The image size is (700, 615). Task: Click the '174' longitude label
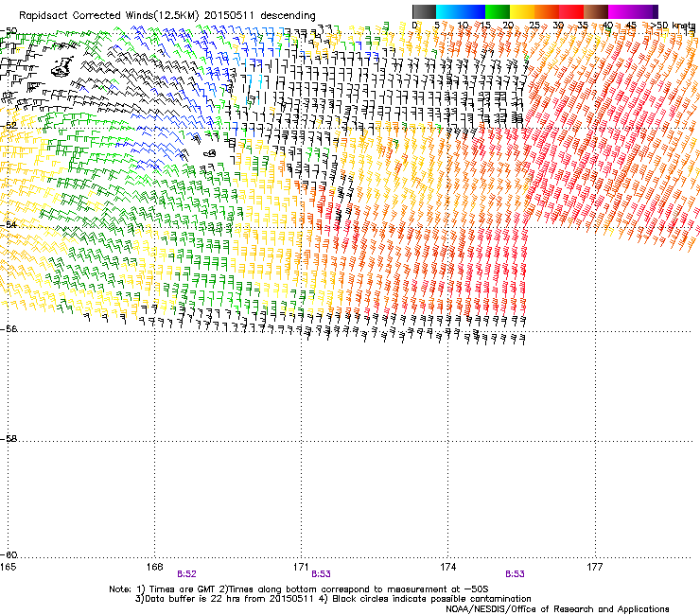(x=447, y=567)
